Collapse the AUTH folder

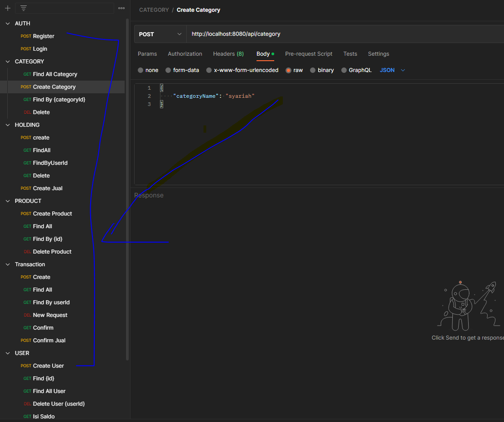coord(8,24)
